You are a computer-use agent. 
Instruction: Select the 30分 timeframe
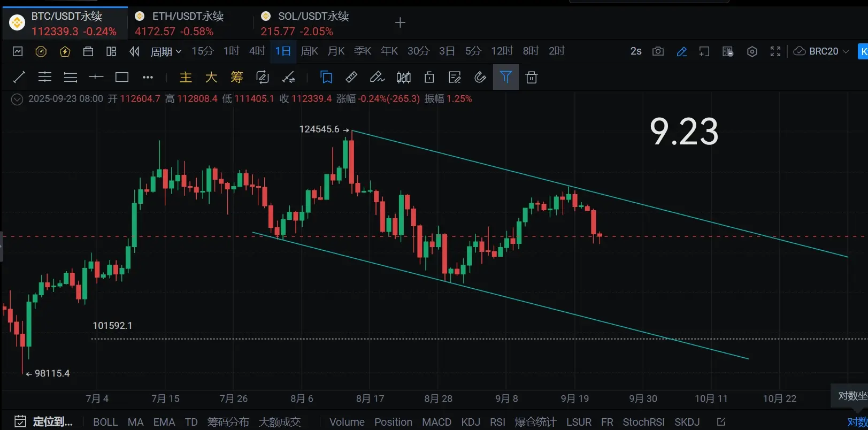click(x=418, y=51)
